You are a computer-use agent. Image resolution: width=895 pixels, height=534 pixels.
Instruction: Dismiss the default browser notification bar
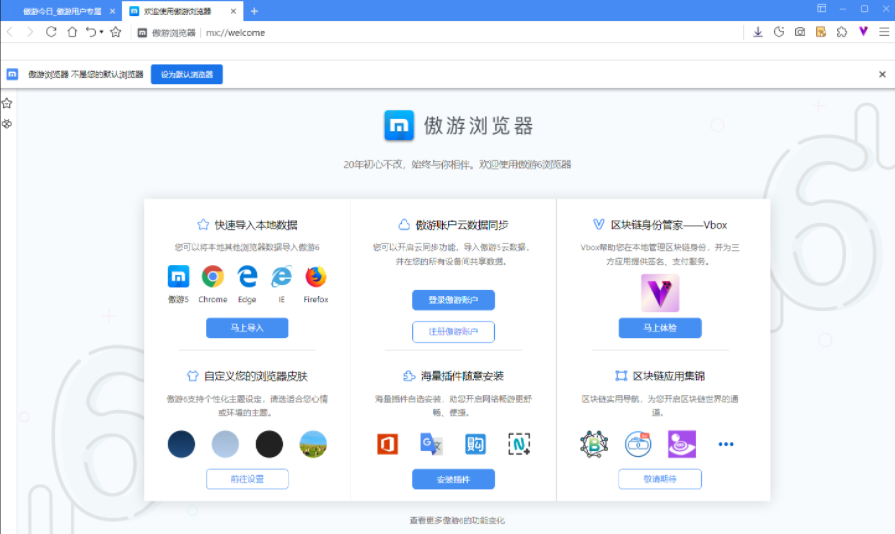pyautogui.click(x=882, y=74)
